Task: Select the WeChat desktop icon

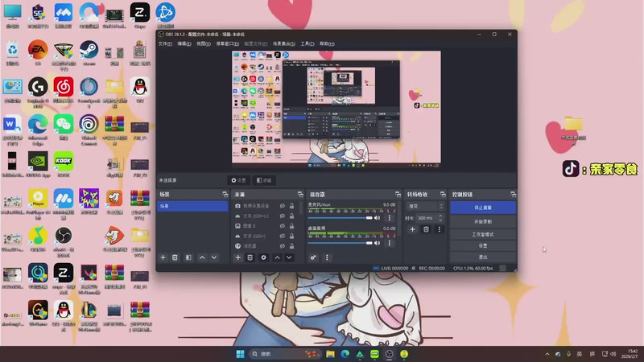Action: click(x=64, y=127)
